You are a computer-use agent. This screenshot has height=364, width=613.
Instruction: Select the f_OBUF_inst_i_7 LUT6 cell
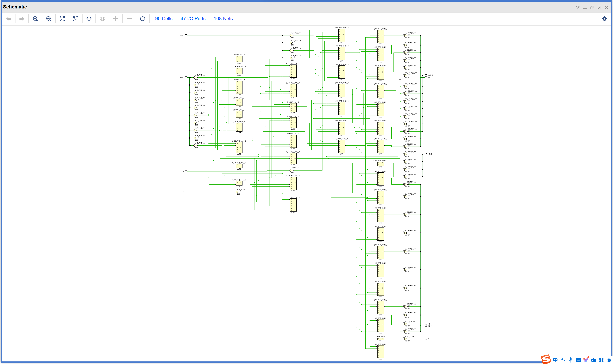(239, 87)
